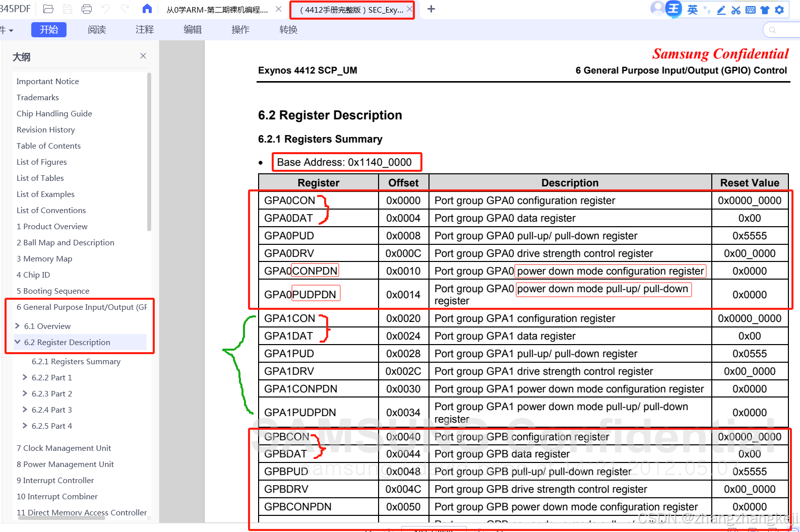800x532 pixels.
Task: Switch to the 从0学ARM-第二期裸机编程 tab
Action: 217,10
